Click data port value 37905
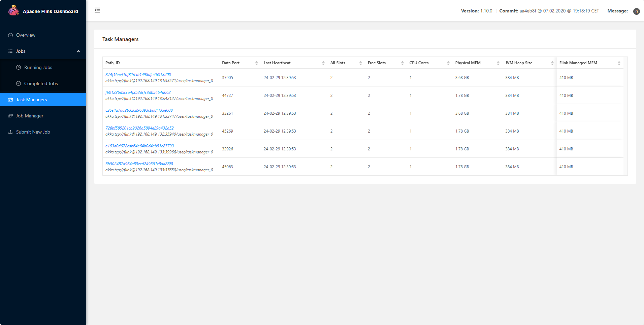Viewport: 644px width, 325px height. click(227, 78)
